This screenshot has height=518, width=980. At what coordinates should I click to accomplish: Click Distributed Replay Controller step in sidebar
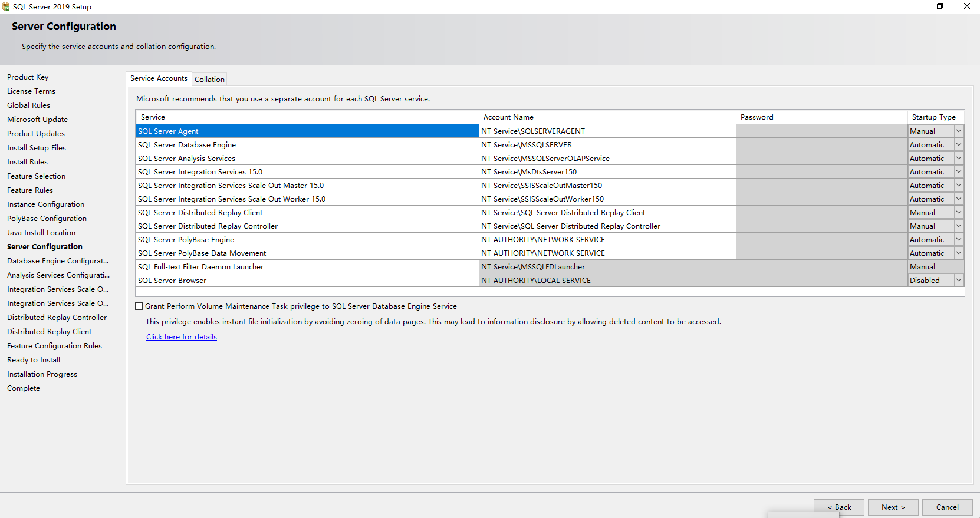tap(57, 318)
